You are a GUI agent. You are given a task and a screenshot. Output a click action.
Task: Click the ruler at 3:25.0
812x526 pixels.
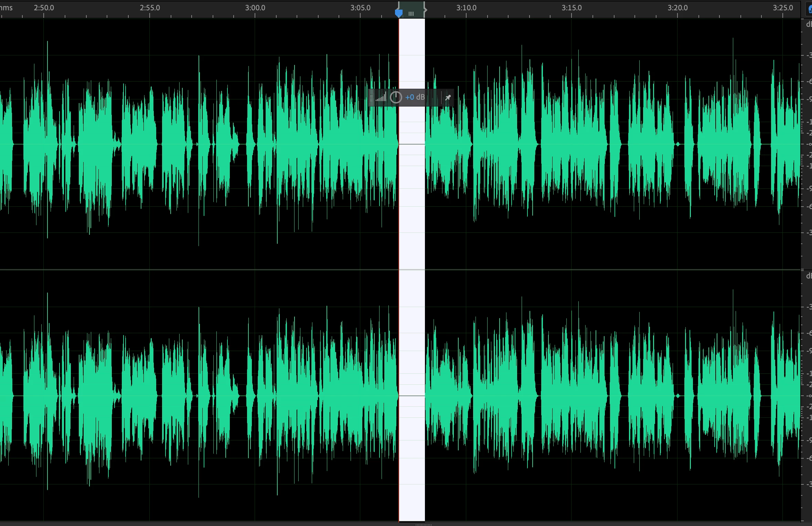(x=783, y=8)
